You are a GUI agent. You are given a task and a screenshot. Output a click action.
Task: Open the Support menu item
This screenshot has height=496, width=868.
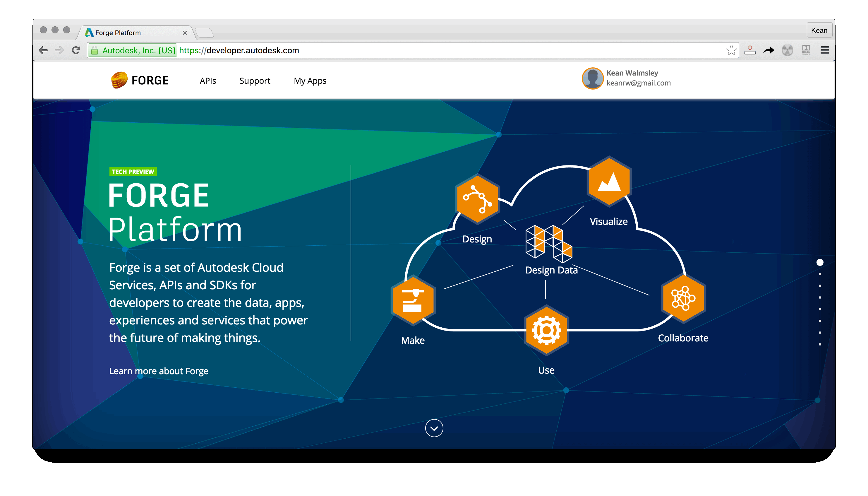255,81
